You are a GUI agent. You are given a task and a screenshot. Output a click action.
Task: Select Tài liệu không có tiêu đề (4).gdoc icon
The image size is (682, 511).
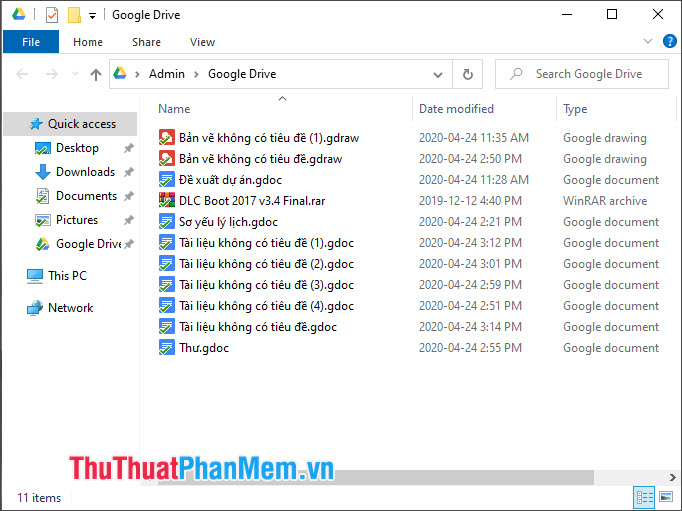(x=167, y=305)
